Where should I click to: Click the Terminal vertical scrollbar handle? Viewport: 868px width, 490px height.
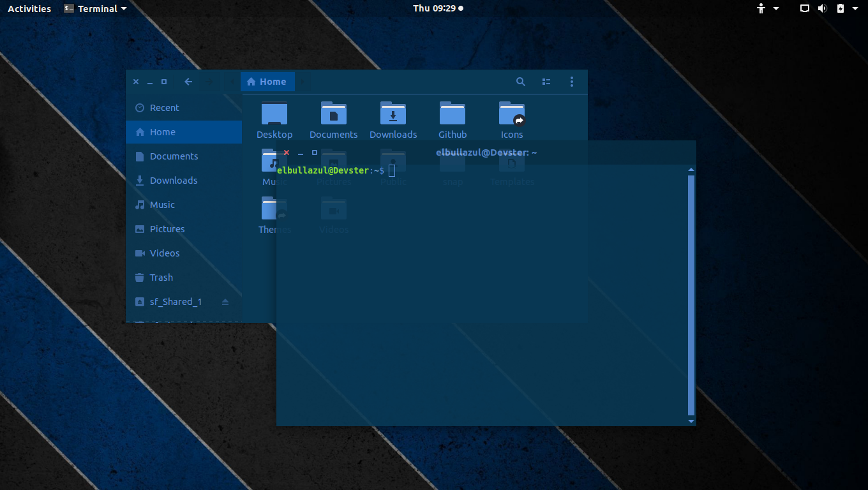(691, 295)
